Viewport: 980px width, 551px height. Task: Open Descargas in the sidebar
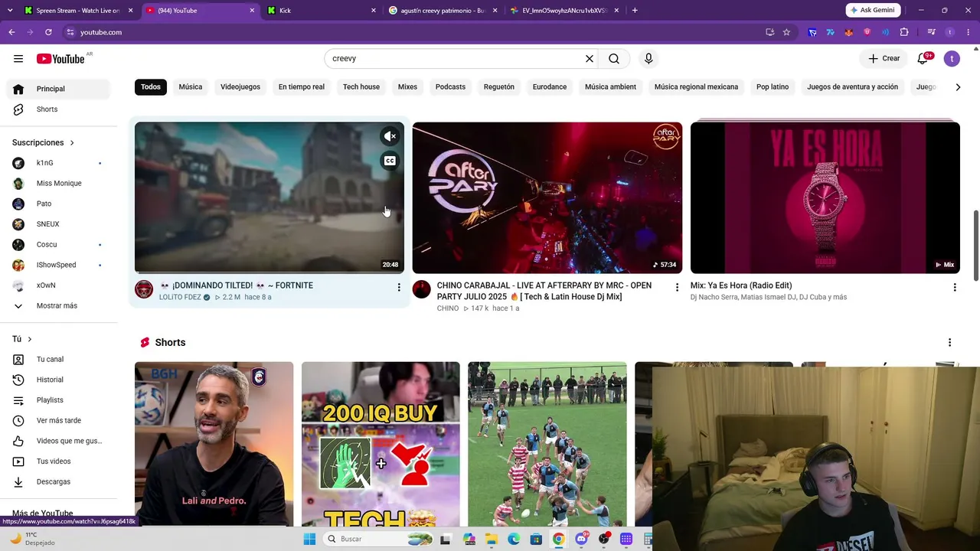tap(59, 481)
